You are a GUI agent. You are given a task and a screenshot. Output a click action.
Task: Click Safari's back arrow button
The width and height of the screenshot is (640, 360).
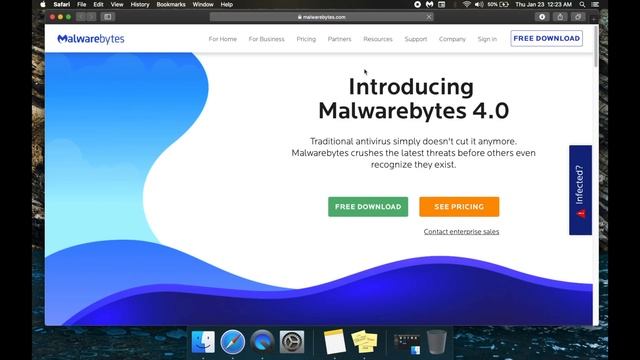point(81,17)
